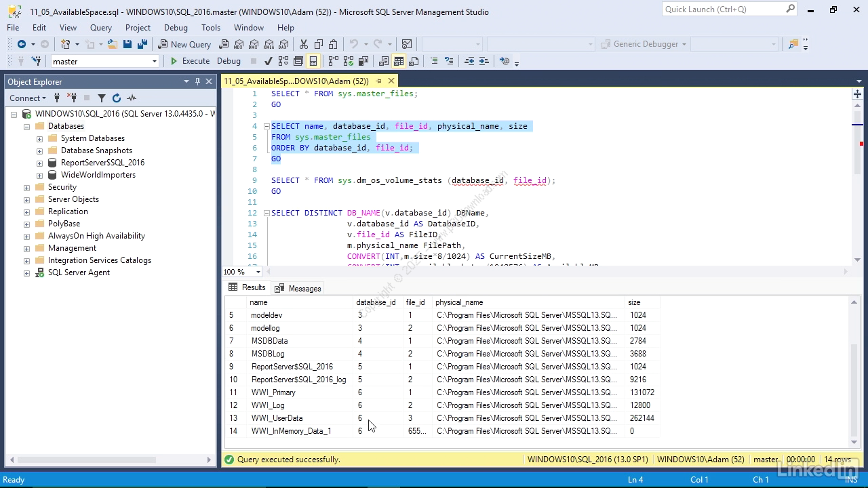Toggle Object Explorer auto-hide pin
This screenshot has height=488, width=868.
(x=197, y=81)
